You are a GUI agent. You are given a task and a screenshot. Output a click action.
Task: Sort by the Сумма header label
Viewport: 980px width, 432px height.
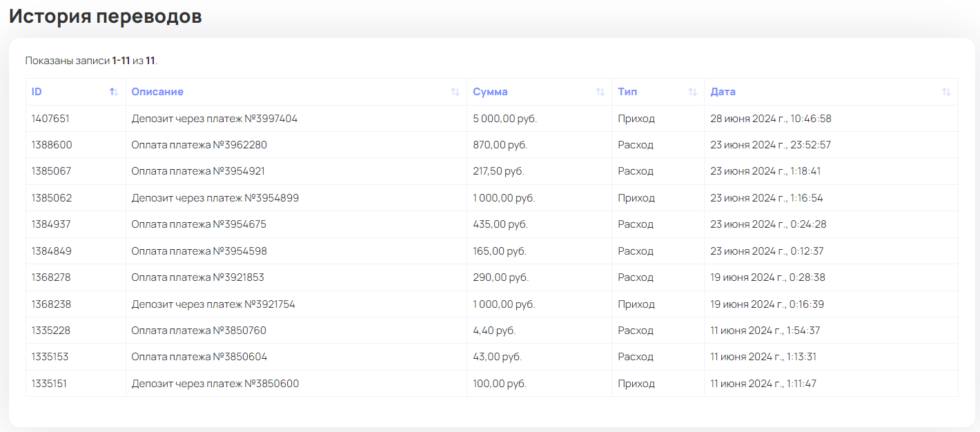pos(490,92)
